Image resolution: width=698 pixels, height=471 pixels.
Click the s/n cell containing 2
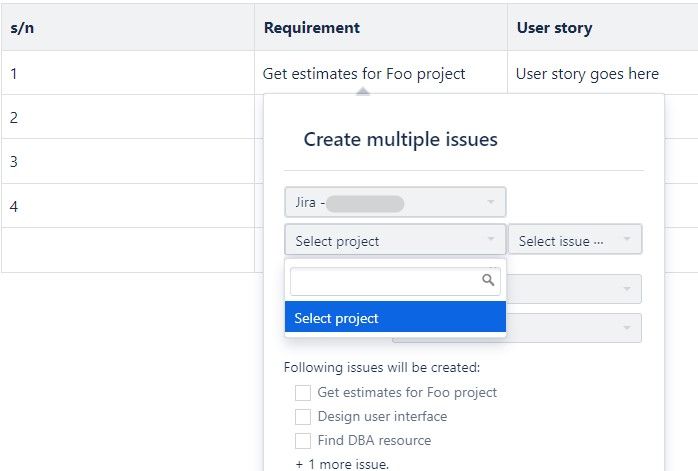[128, 117]
